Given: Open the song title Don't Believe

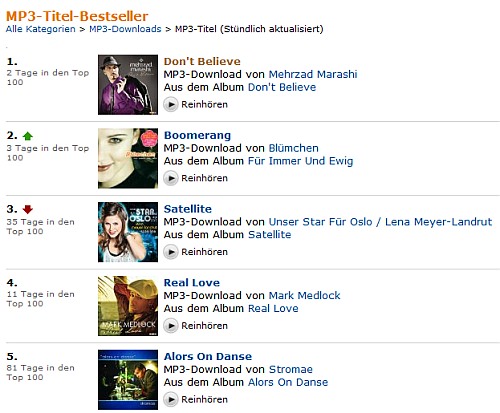Looking at the screenshot, I should point(202,61).
